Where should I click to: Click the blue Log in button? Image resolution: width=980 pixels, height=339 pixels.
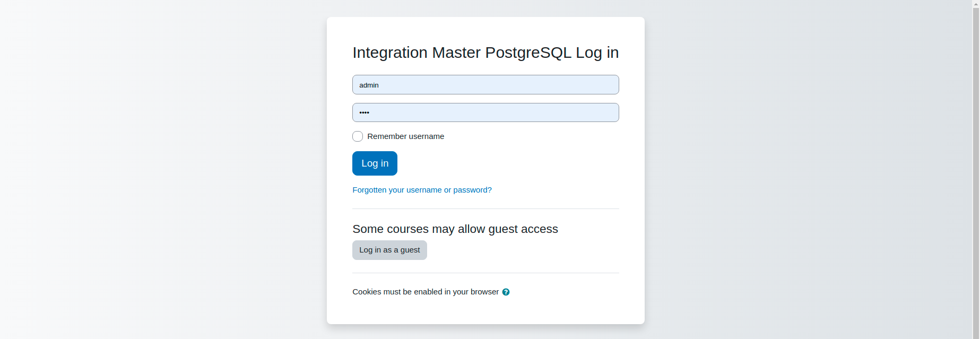[375, 163]
